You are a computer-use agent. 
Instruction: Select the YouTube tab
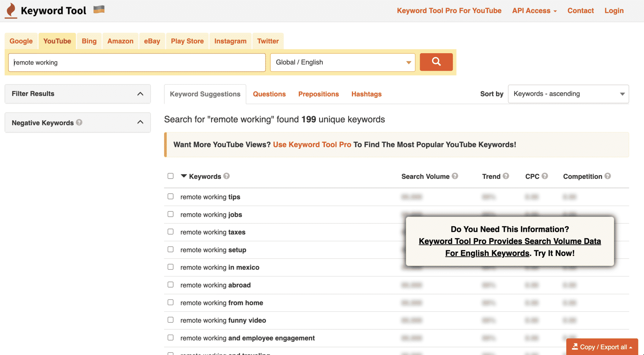tap(57, 41)
